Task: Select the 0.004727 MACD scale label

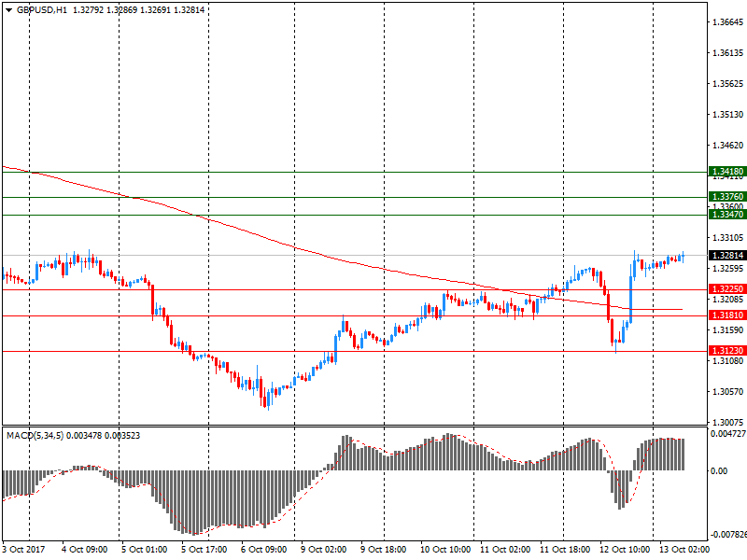Action: tap(728, 434)
